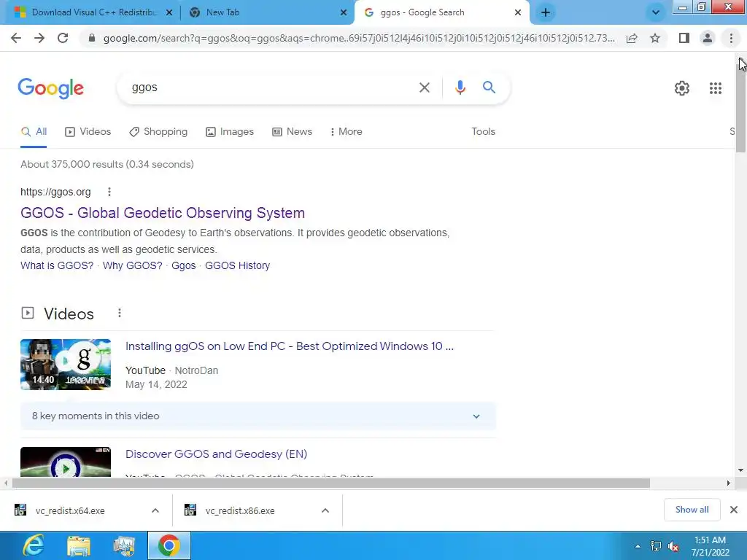
Task: Click the Chrome taskbar icon
Action: [x=169, y=545]
